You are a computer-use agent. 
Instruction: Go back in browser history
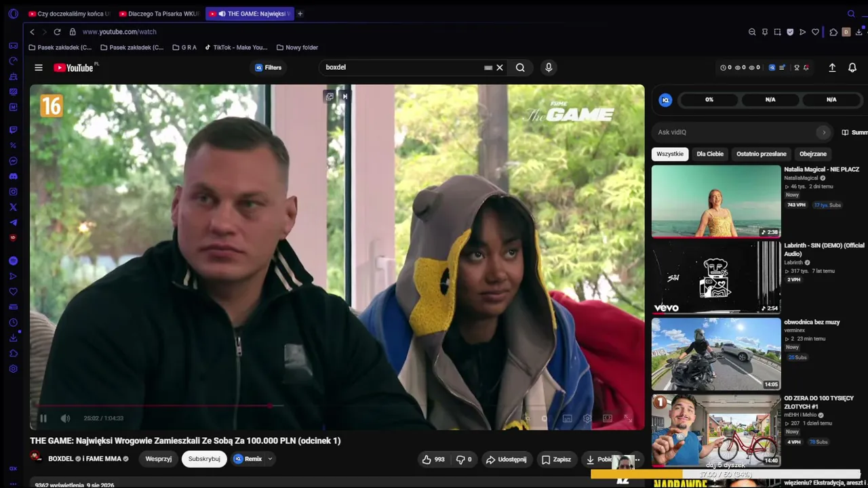[x=32, y=32]
